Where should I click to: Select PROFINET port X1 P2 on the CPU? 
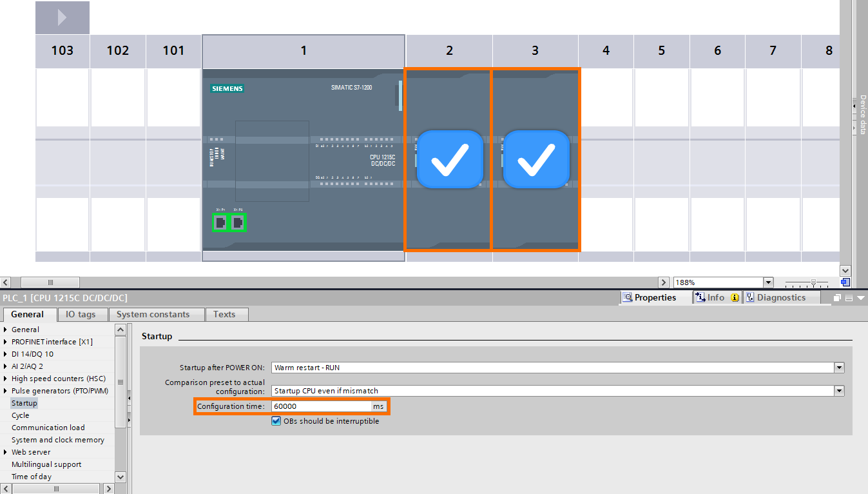(238, 222)
